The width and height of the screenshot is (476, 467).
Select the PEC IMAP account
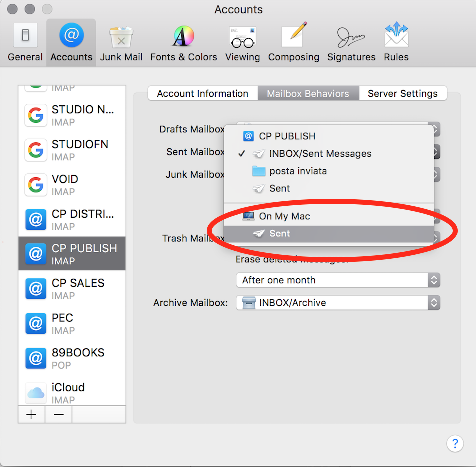72,324
